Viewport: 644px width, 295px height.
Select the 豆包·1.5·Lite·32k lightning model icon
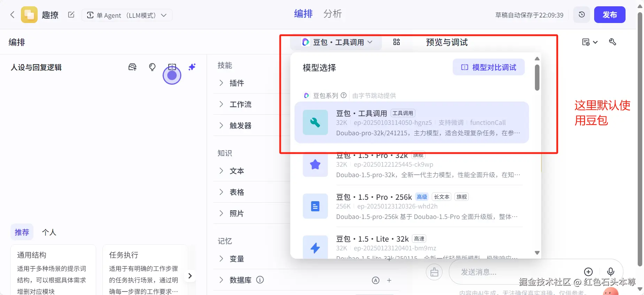point(315,247)
